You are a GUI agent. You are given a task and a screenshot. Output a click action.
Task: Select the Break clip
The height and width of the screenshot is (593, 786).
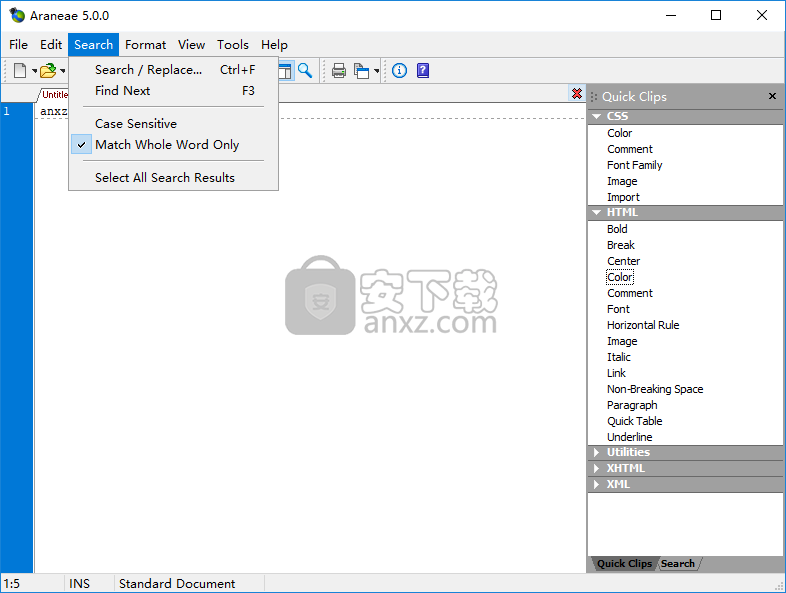pyautogui.click(x=621, y=245)
